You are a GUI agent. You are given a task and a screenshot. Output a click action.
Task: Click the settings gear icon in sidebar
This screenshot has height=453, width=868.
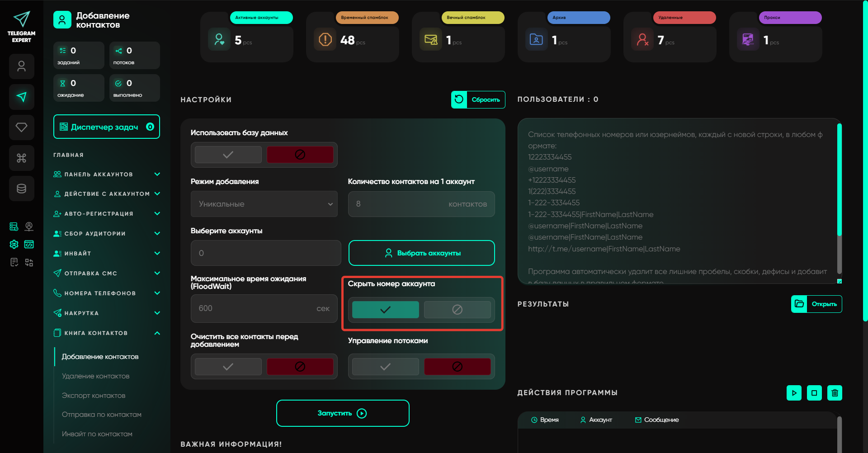pos(14,245)
